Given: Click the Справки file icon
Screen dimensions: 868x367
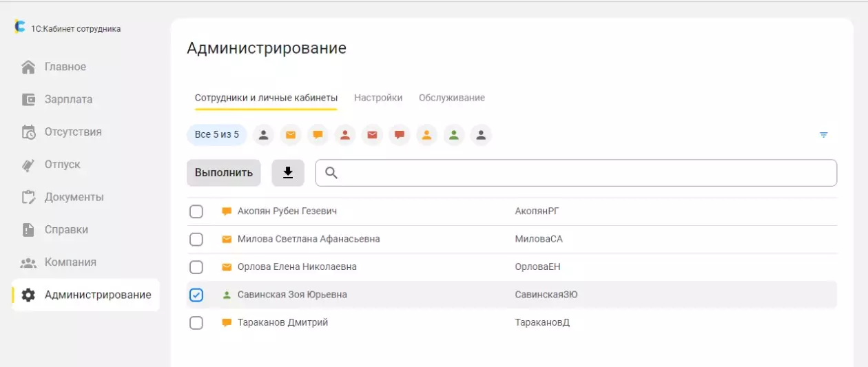Looking at the screenshot, I should click(x=28, y=229).
